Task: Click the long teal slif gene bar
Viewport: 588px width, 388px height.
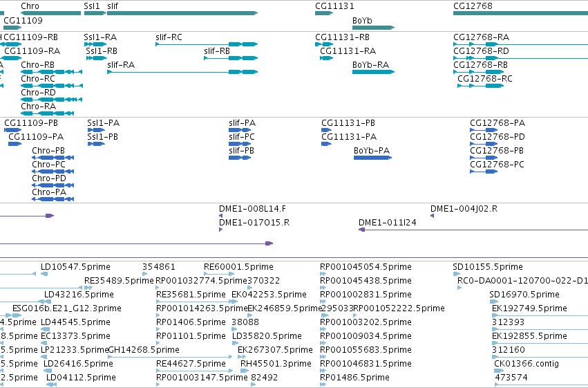Action: point(182,13)
